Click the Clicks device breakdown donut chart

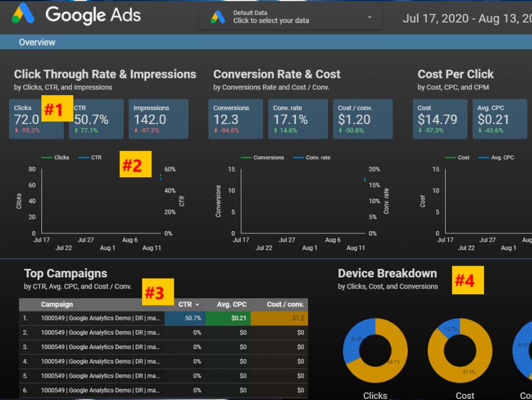coord(374,350)
